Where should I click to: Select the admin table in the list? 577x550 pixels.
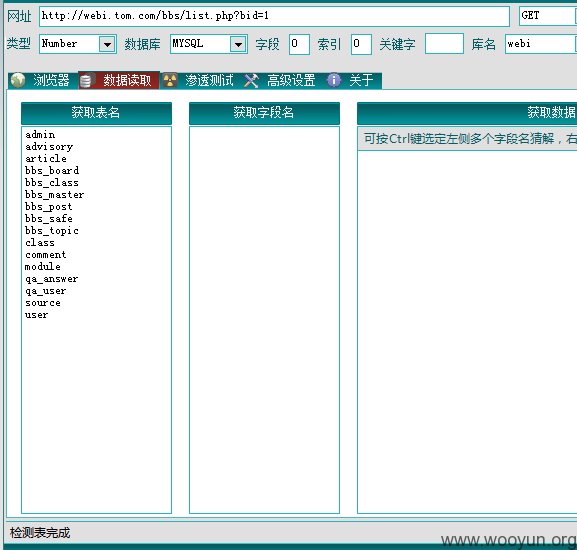[x=40, y=135]
